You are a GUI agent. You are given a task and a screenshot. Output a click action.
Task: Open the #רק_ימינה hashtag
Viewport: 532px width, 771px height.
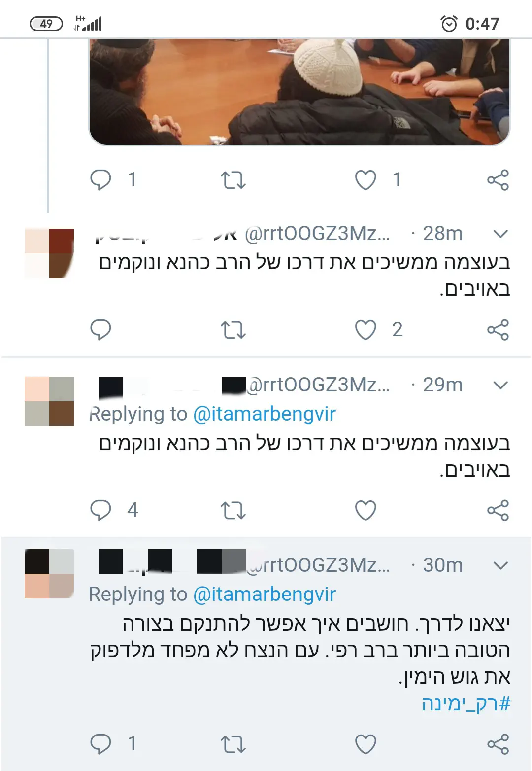466,703
